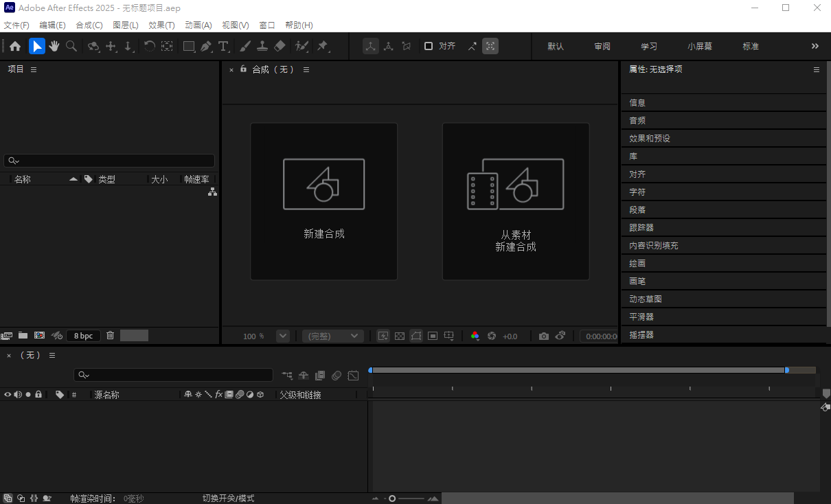The image size is (831, 504).
Task: Open the Properties panel menu
Action: click(817, 69)
